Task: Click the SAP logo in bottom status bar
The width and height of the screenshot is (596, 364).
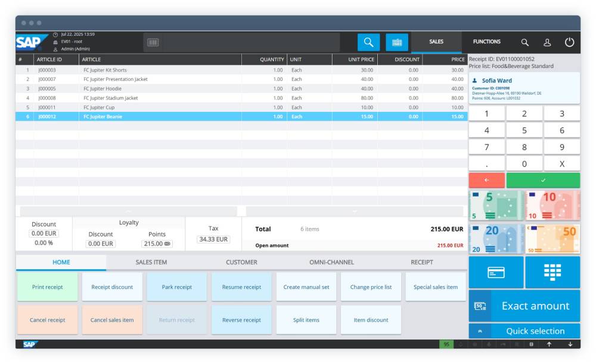Action: pos(29,344)
